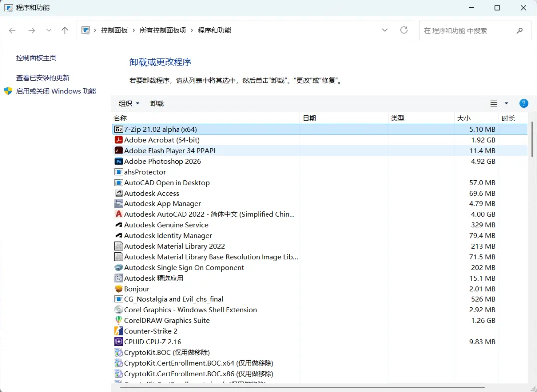Sort by the 类型 column header
This screenshot has height=392, width=537.
[421, 118]
